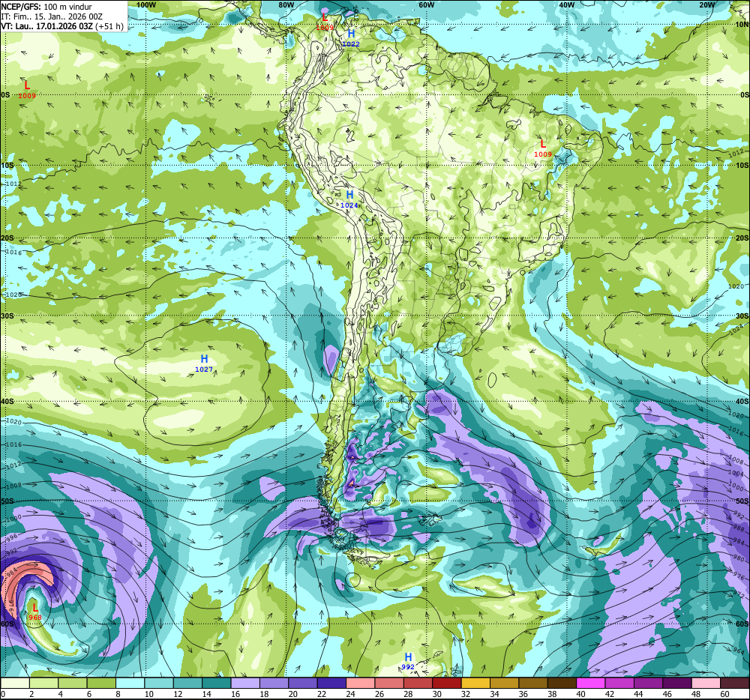Click the 20S label on the left edge
The image size is (750, 700).
[x=7, y=238]
